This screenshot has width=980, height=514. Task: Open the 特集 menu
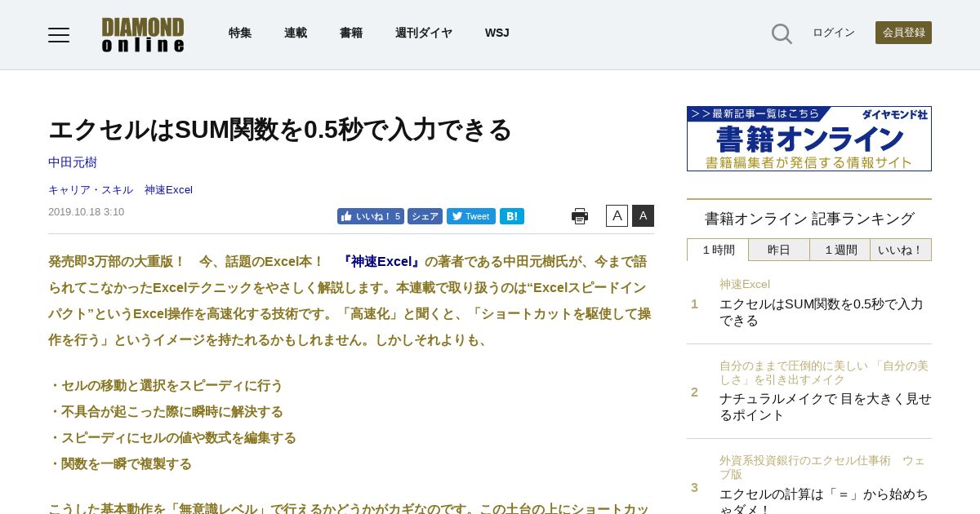click(240, 33)
